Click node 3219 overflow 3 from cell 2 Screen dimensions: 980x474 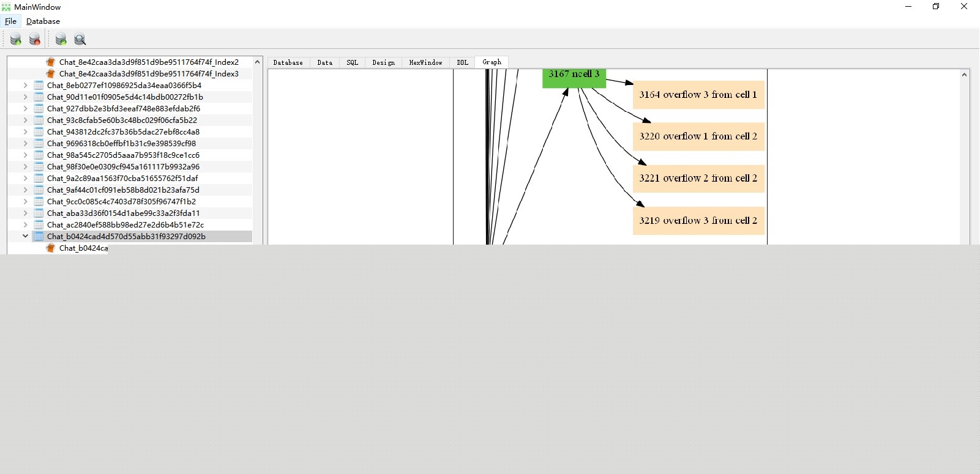pyautogui.click(x=698, y=221)
